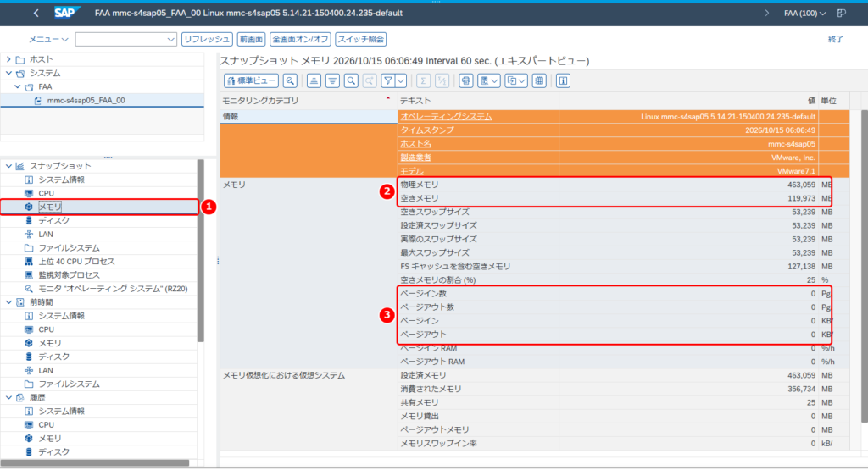Print the memory snapshot table
868x470 pixels.
pos(466,80)
